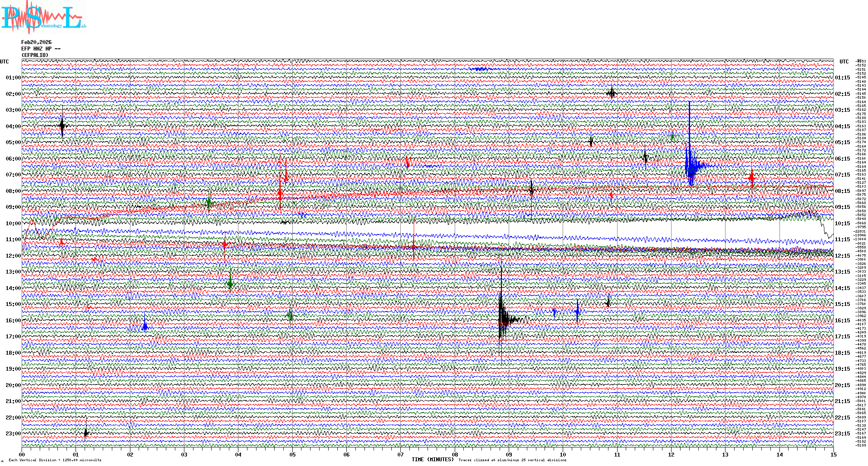Viewport: 868px width, 466px height.
Task: Select the 16:00 hour label on left axis
Action: [13, 321]
